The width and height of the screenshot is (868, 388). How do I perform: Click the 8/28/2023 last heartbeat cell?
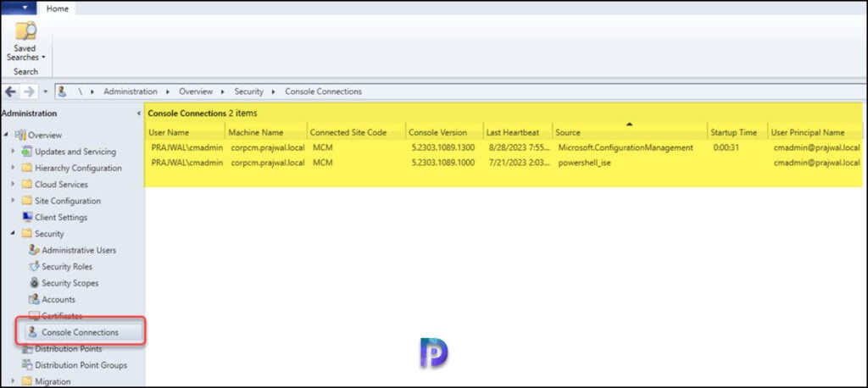point(518,147)
